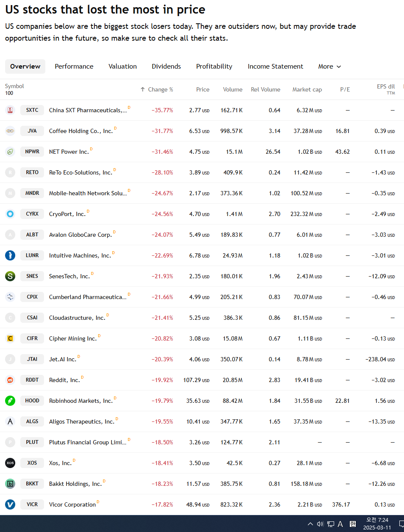Open the Valuation tab

pos(123,66)
